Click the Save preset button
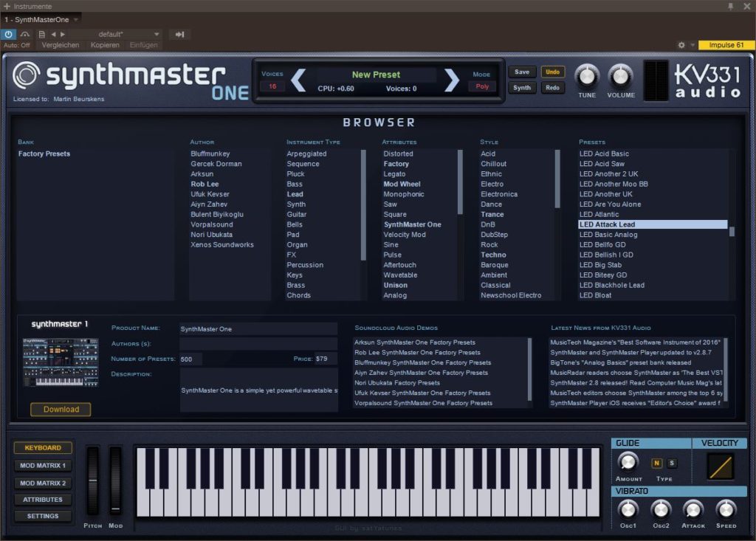Screen dimensions: 756x541 click(522, 72)
